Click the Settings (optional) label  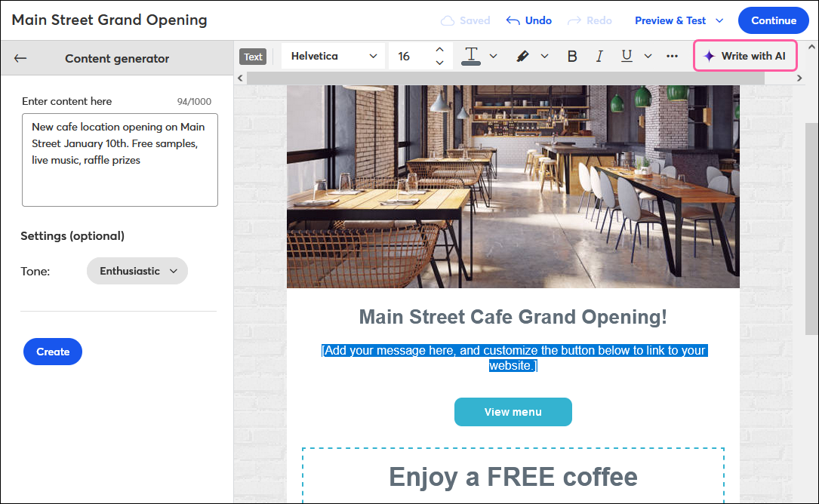coord(72,236)
